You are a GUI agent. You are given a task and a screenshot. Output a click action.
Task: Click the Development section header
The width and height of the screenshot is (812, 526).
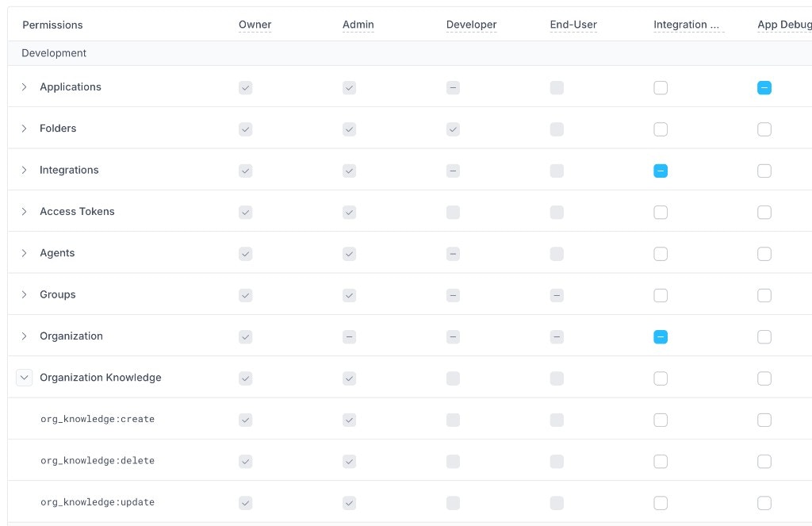tap(54, 53)
